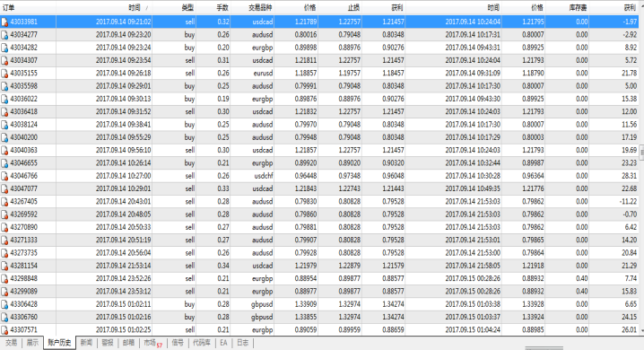Switch to the 信号 tab

(x=178, y=343)
